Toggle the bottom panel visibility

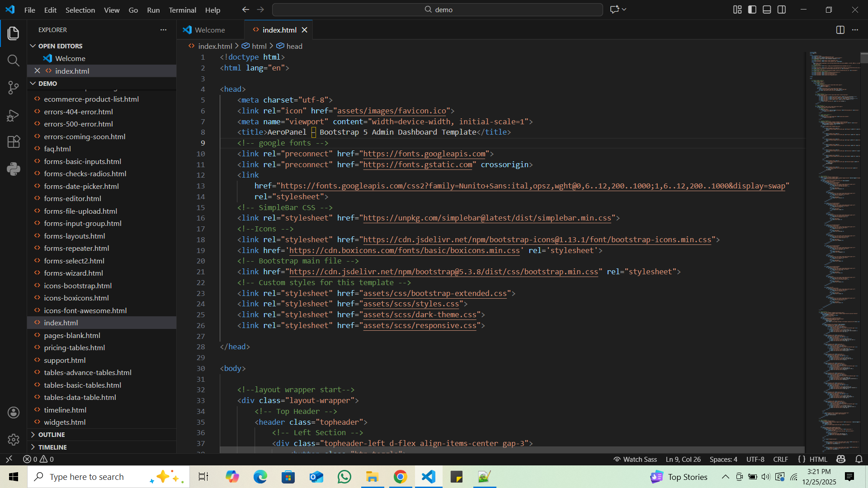coord(767,9)
